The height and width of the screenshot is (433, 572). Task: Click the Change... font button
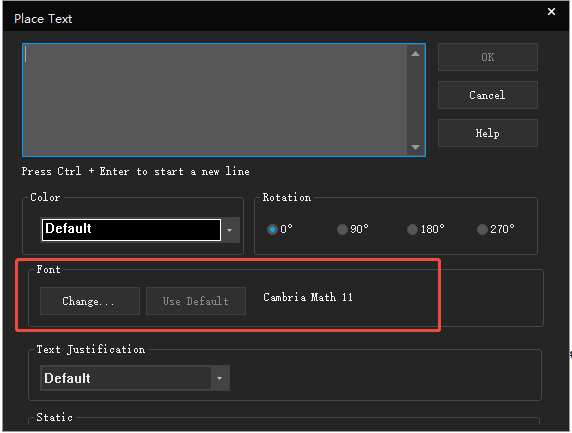pyautogui.click(x=90, y=301)
